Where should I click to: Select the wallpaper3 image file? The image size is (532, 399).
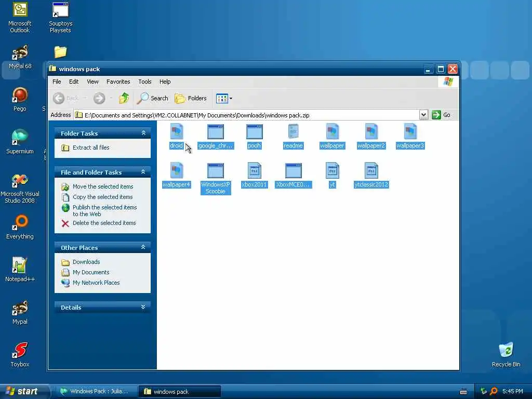click(410, 132)
